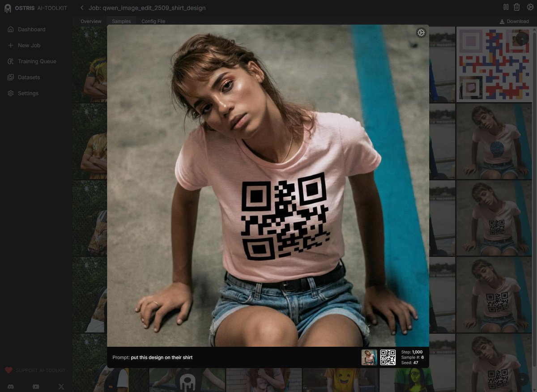Click the Ostris AI-Toolkit logo icon

(8, 8)
